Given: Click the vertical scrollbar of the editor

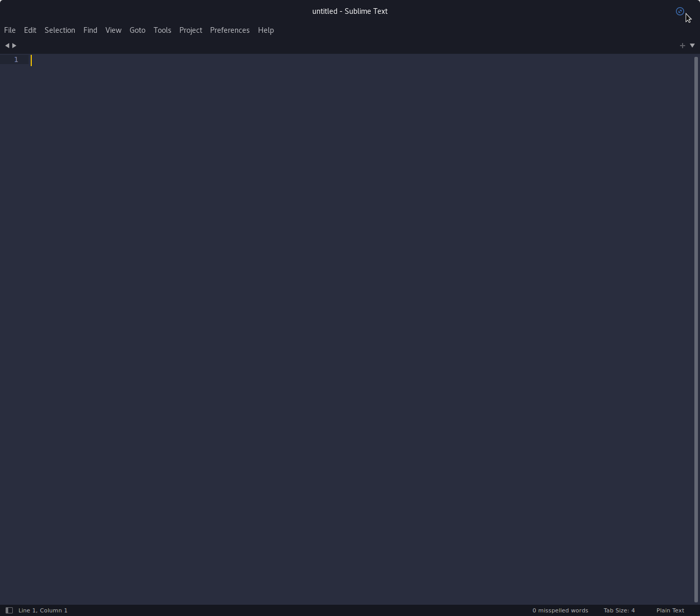Looking at the screenshot, I should [696, 328].
